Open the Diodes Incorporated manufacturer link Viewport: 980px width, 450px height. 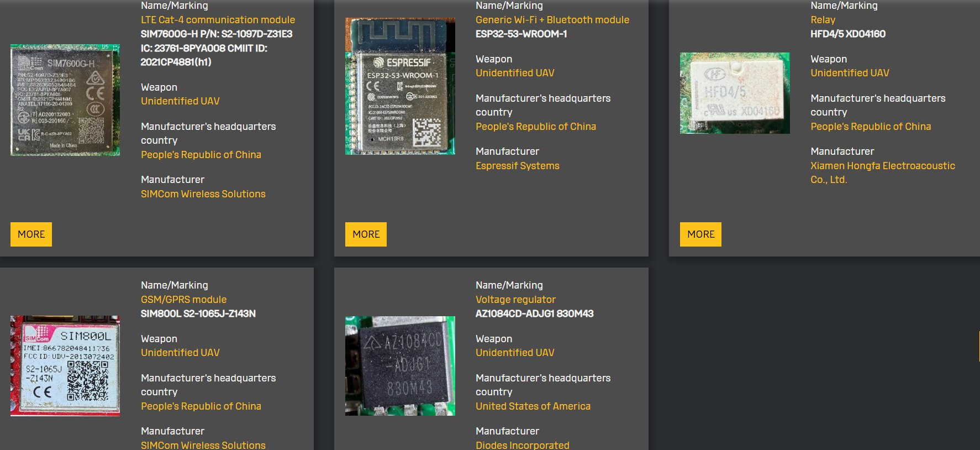tap(523, 445)
